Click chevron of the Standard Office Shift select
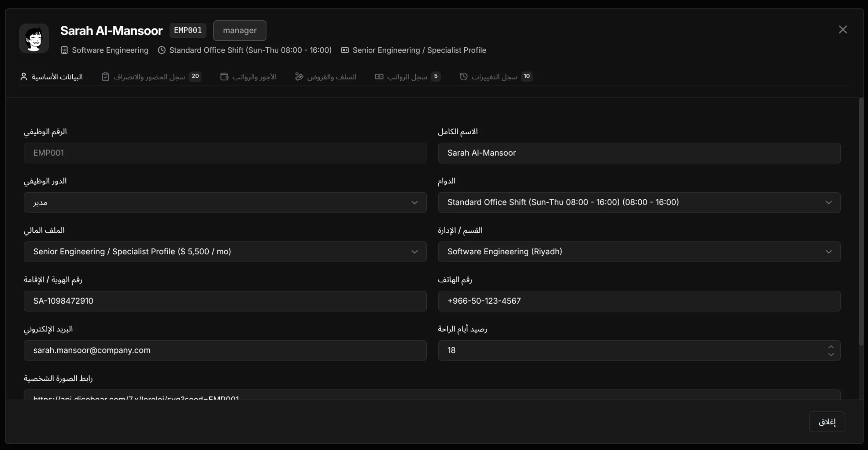 (829, 203)
